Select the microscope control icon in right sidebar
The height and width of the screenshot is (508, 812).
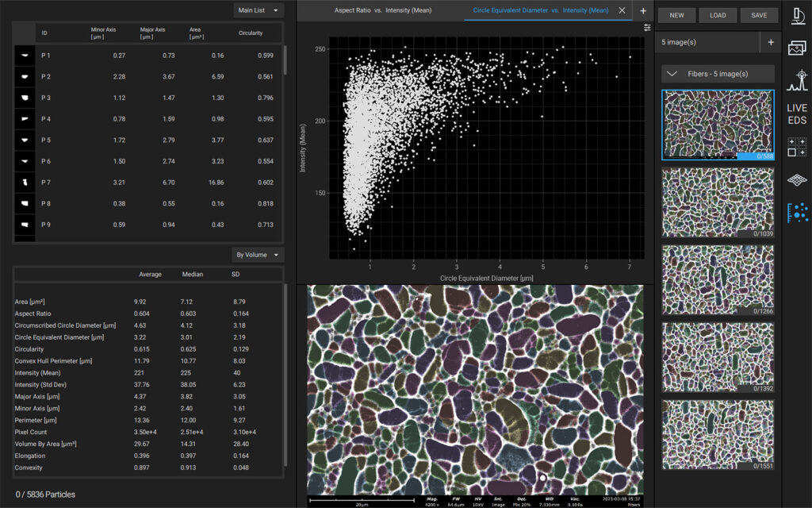[x=796, y=15]
